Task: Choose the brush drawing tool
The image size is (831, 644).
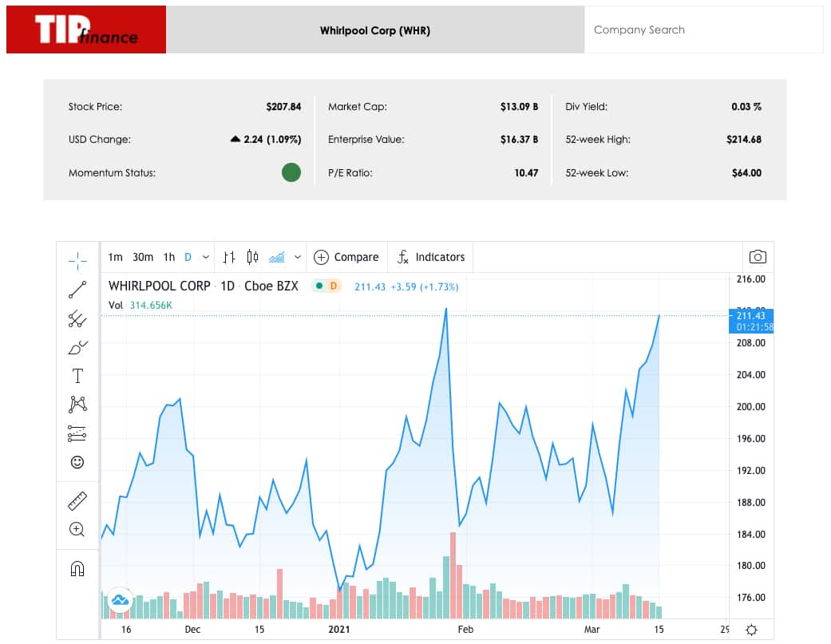Action: [x=77, y=347]
